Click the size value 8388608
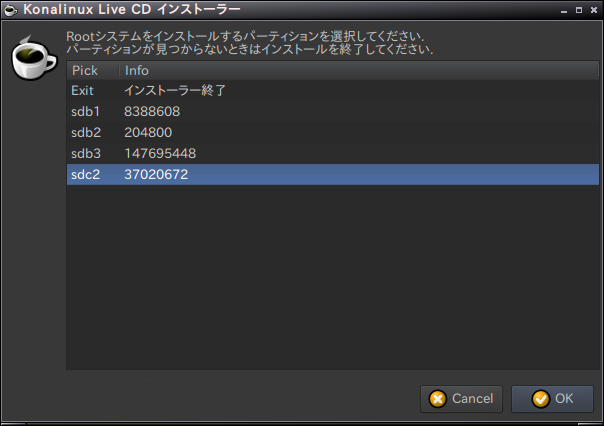The image size is (604, 426). 152,112
